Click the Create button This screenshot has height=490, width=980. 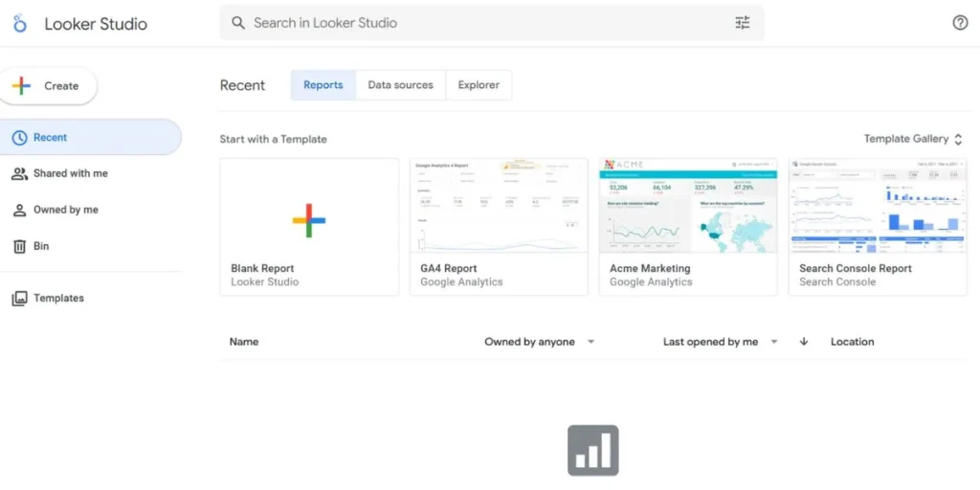click(x=48, y=86)
